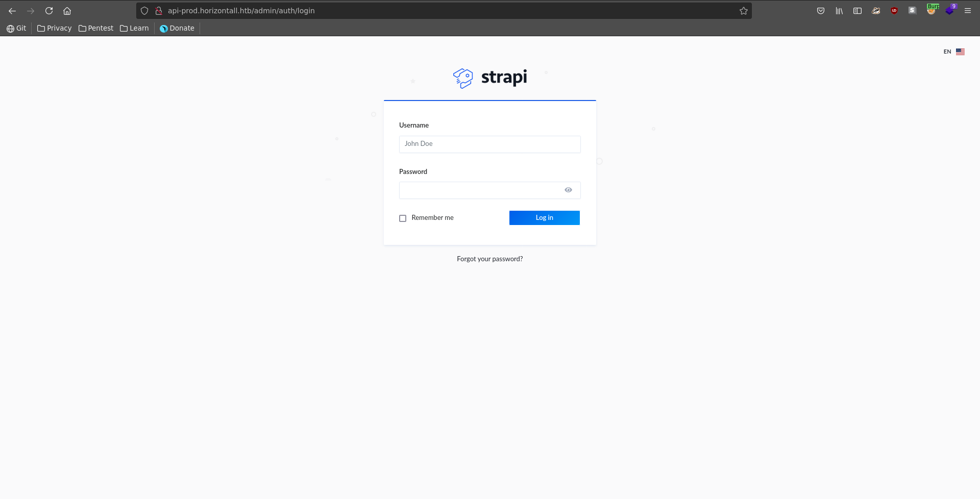Expand the Pentest bookmarks folder

96,28
